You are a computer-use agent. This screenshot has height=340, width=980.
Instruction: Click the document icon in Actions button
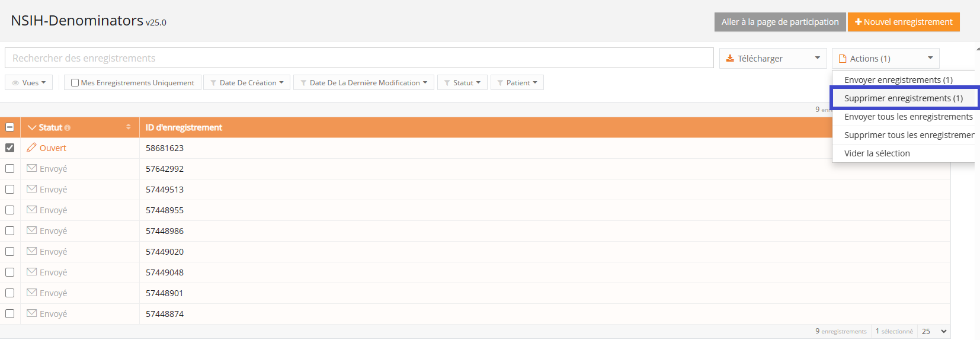point(843,59)
